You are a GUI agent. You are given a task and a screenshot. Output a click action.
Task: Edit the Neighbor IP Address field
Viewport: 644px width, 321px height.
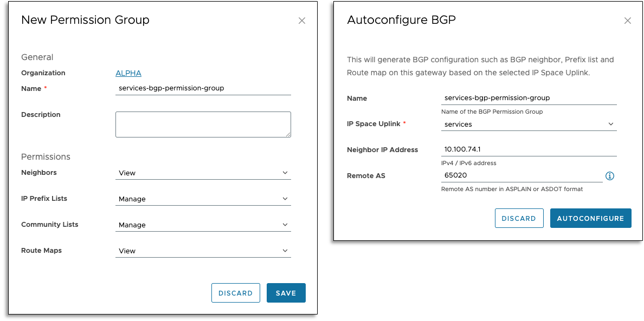click(529, 149)
